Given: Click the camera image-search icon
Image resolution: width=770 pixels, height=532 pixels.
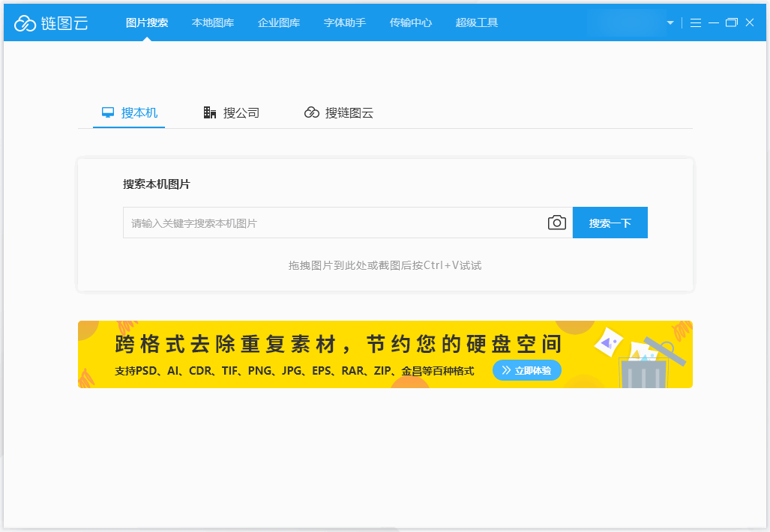Looking at the screenshot, I should (x=557, y=223).
